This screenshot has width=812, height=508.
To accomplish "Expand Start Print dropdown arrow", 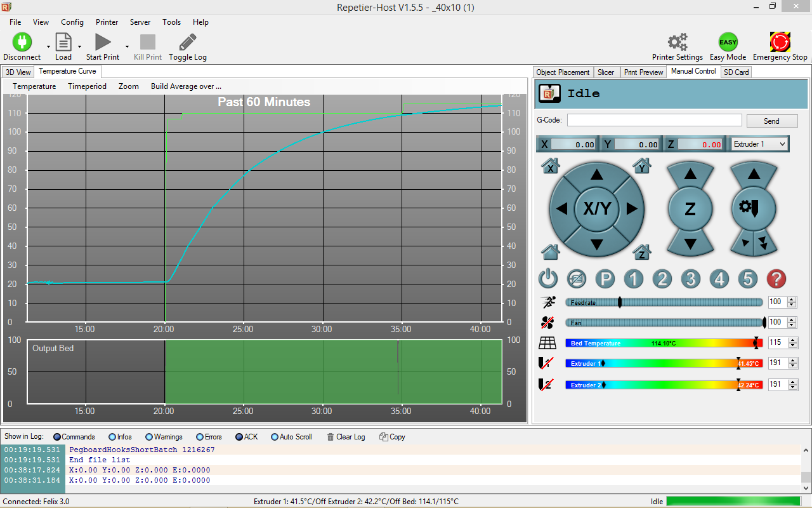I will [127, 46].
